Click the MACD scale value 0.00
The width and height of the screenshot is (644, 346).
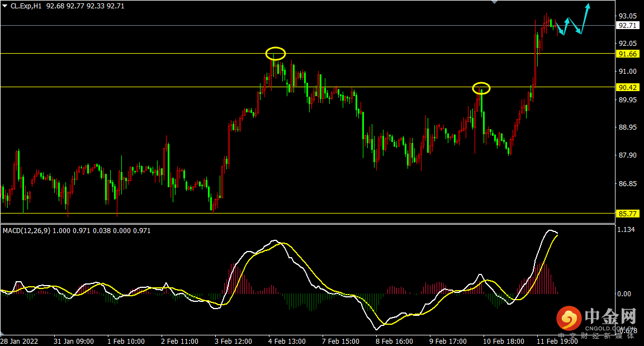(624, 294)
